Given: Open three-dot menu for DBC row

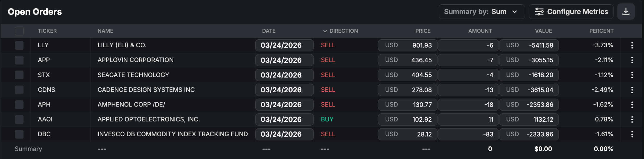Looking at the screenshot, I should pos(632,134).
